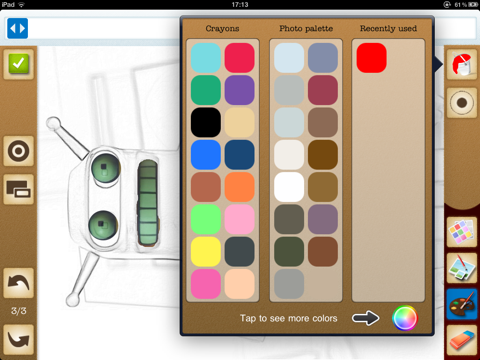
Task: Open the color swatch cards icon
Action: 462,232
